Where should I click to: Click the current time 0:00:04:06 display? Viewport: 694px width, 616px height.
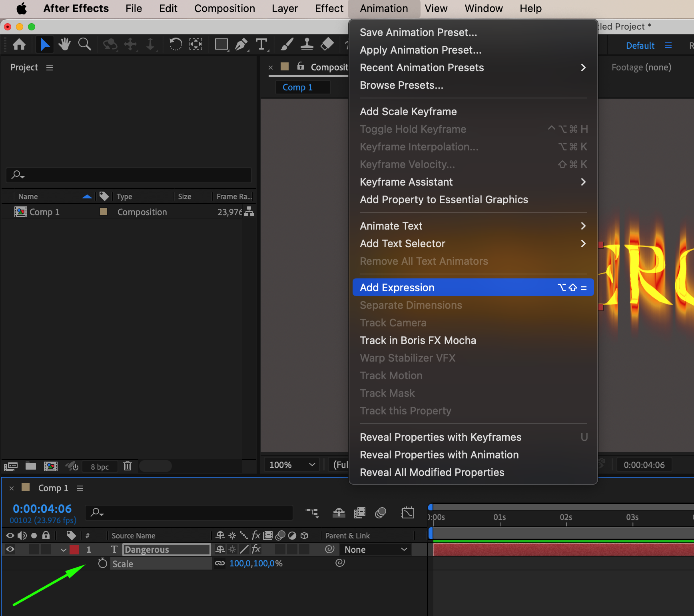point(42,508)
